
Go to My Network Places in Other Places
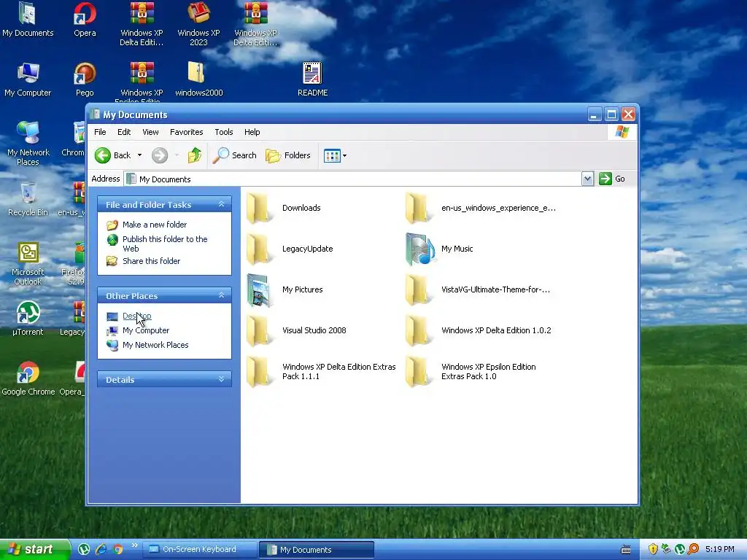click(x=155, y=345)
